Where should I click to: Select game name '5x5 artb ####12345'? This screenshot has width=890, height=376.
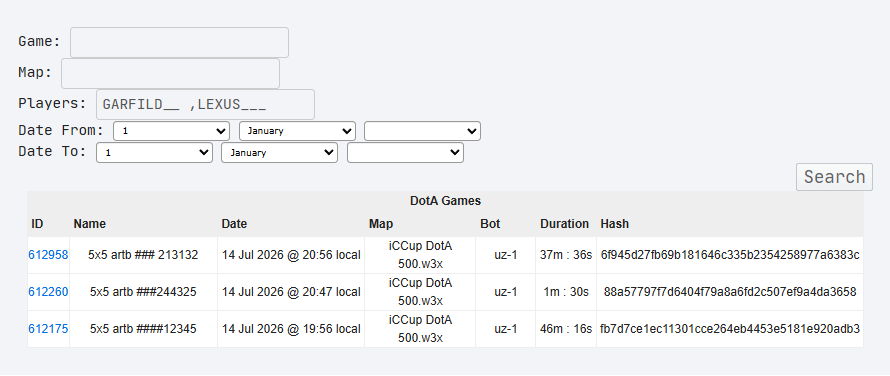tap(143, 329)
